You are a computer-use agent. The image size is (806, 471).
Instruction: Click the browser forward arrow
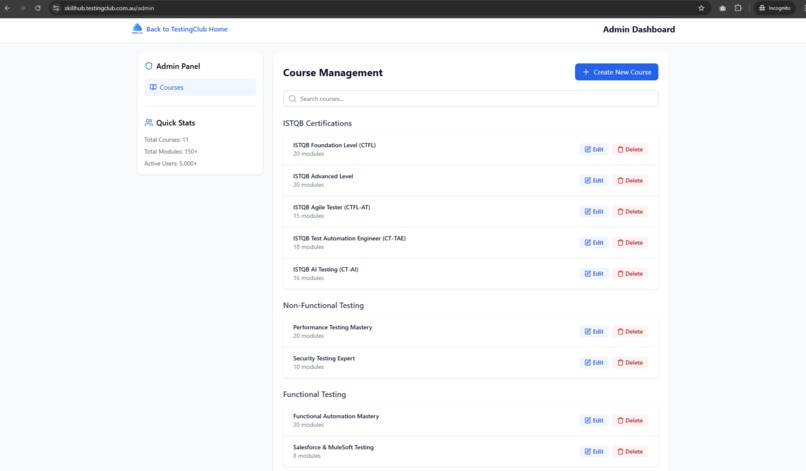[x=22, y=8]
